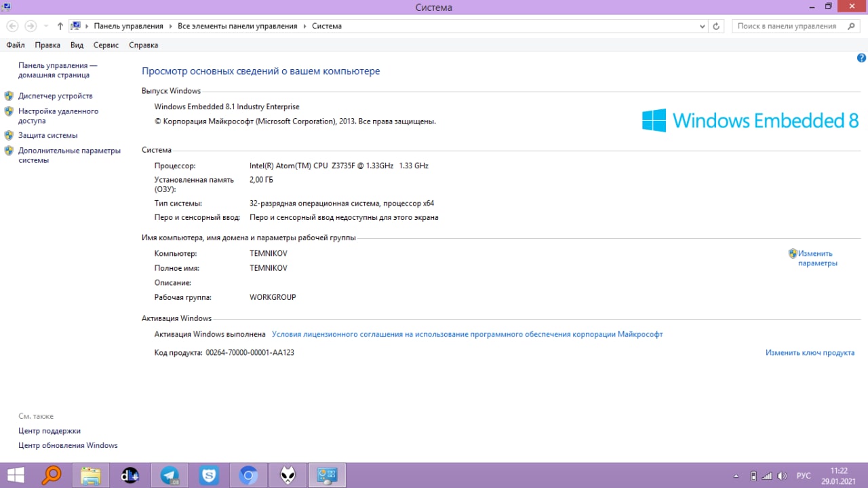Open the Вид menu

tap(77, 45)
